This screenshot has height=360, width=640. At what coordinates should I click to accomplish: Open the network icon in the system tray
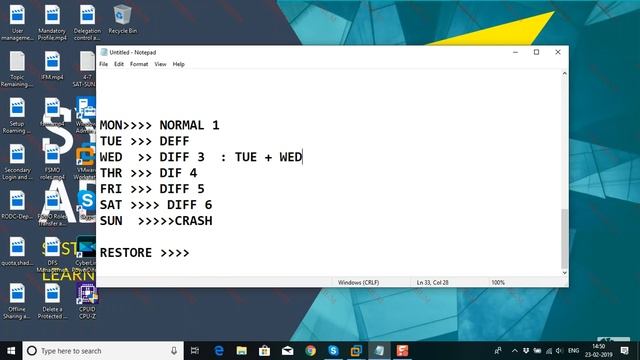(549, 351)
